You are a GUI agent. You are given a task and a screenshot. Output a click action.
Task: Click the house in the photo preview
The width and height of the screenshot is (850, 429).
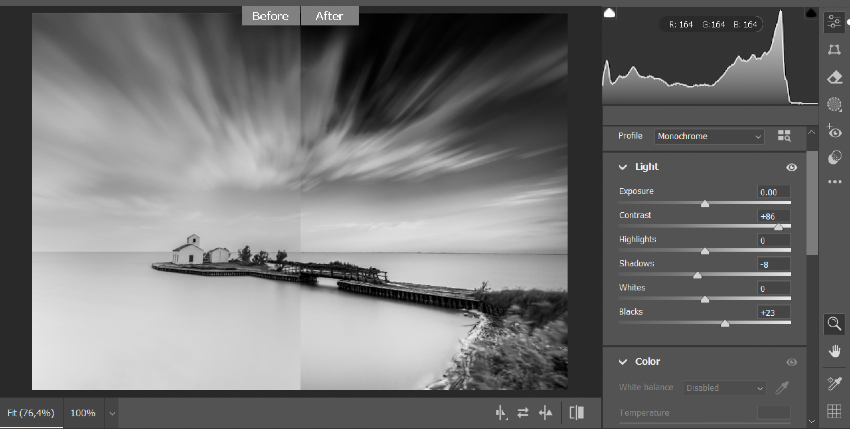click(188, 250)
